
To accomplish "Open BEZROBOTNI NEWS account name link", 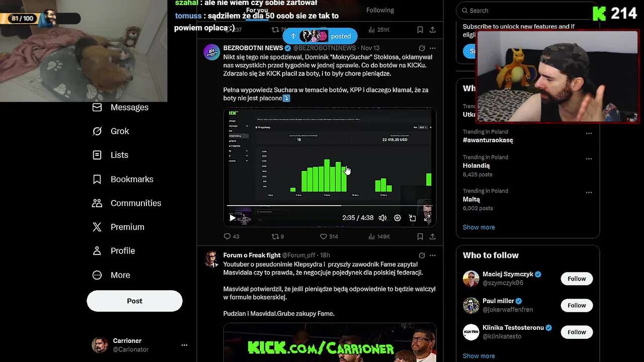I will 253,48.
